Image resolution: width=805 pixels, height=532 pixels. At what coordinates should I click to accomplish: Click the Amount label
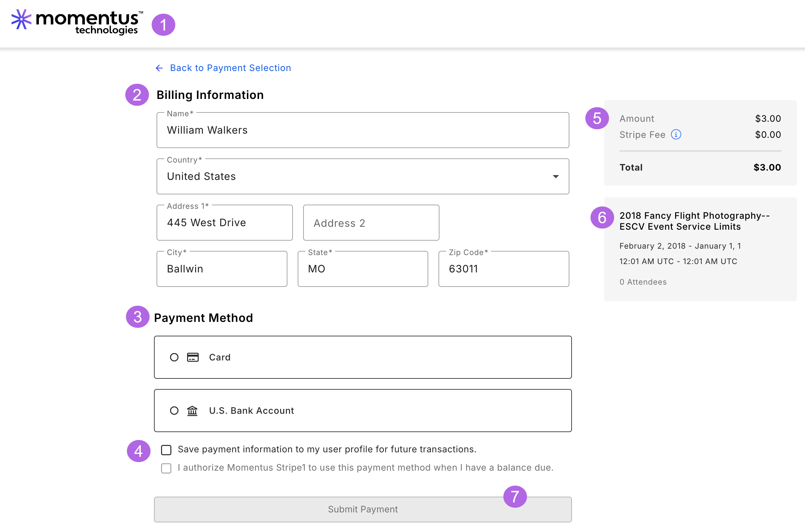click(637, 119)
